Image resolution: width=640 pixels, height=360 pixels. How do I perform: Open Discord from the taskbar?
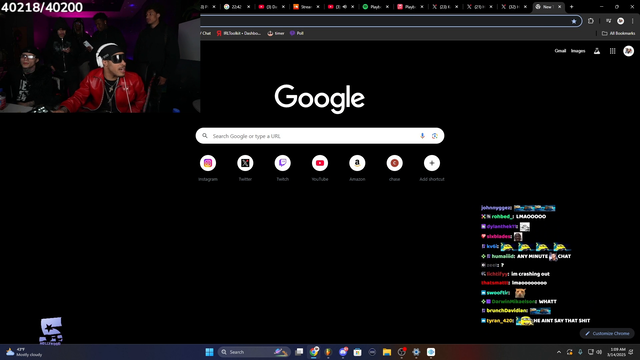pyautogui.click(x=343, y=352)
